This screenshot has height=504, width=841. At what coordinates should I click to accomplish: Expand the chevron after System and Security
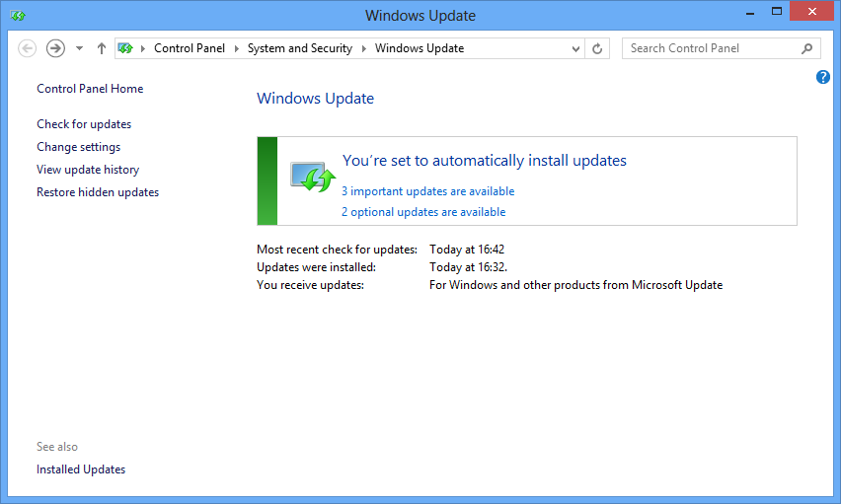364,48
